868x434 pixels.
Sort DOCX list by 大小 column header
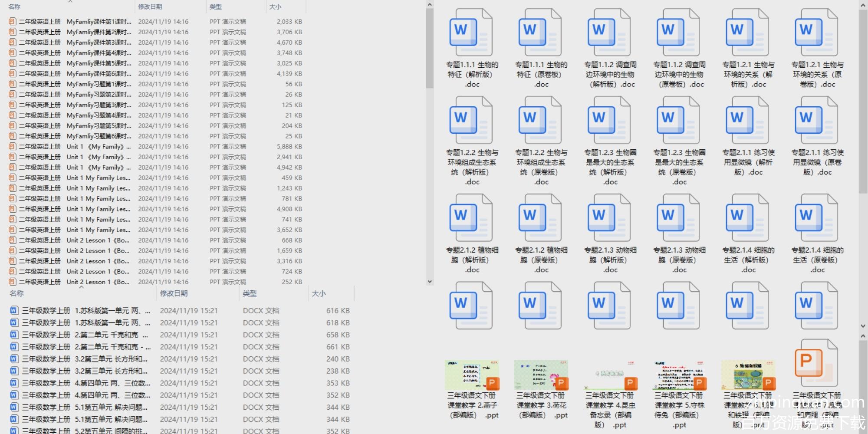[x=319, y=293]
